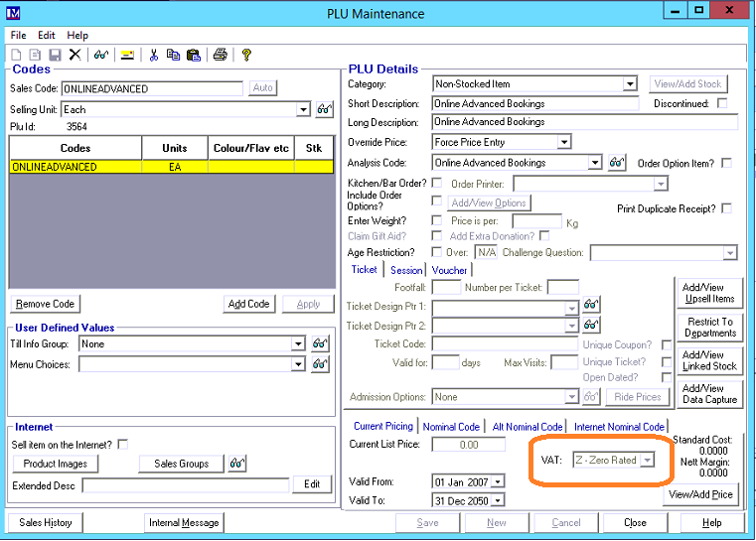Viewport: 756px width, 541px height.
Task: Open the Edit menu
Action: 47,35
